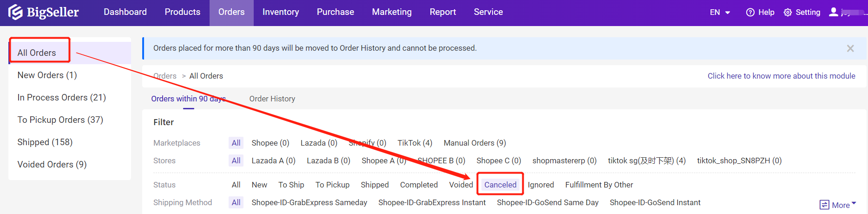Filter status by Shipped
This screenshot has width=868, height=214.
[375, 185]
